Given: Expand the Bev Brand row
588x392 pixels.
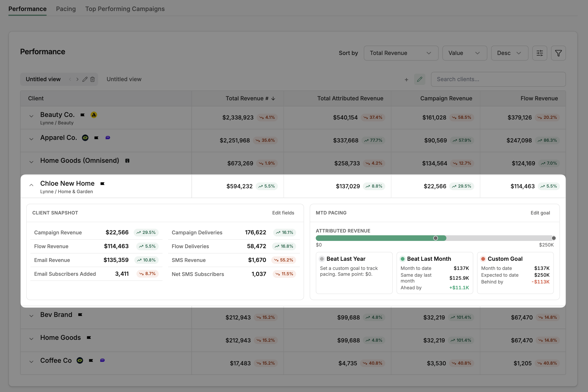Looking at the screenshot, I should click(x=31, y=316).
